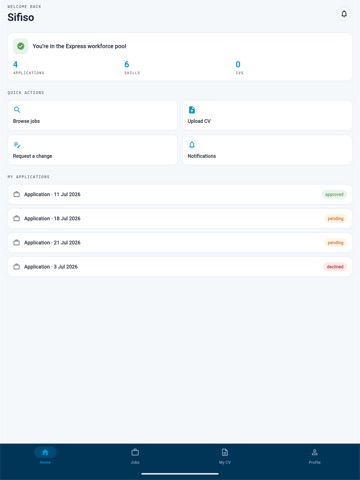Viewport: 360px width, 480px height.
Task: Click briefcase icon for 3 Jul 2026 application
Action: pos(16,267)
